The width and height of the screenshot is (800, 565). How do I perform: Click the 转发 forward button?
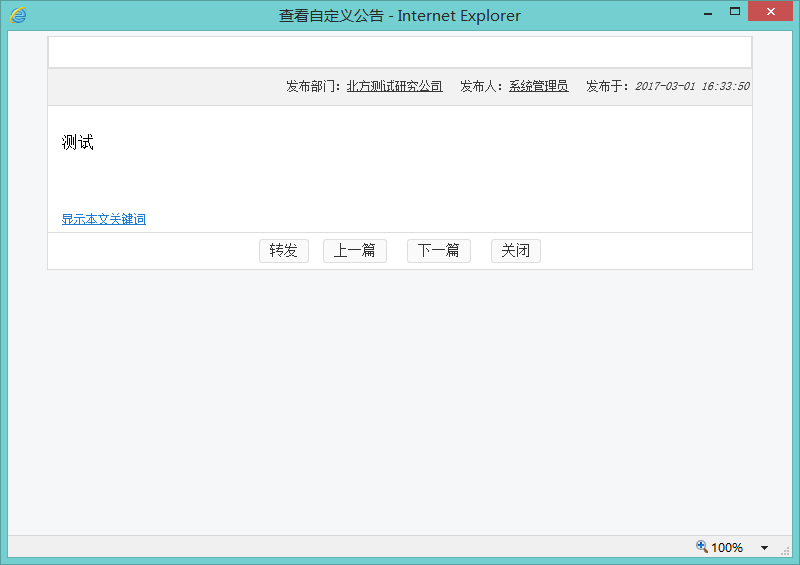pos(284,251)
